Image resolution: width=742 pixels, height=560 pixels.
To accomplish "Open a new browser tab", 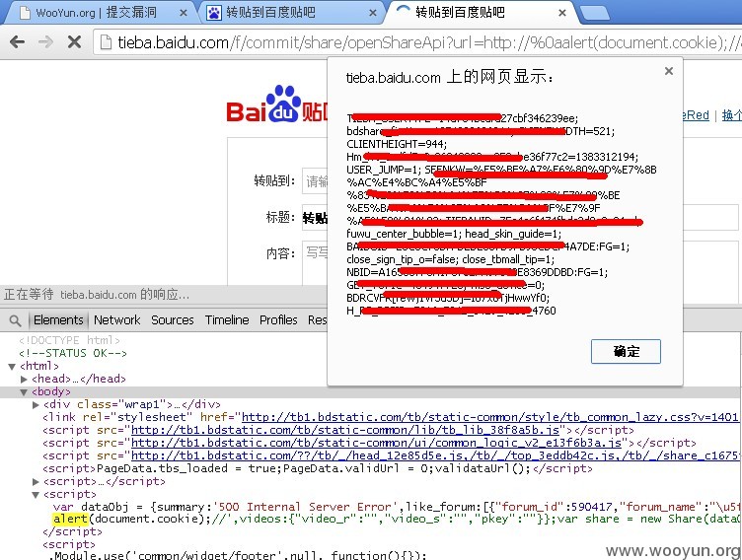I will click(x=594, y=14).
